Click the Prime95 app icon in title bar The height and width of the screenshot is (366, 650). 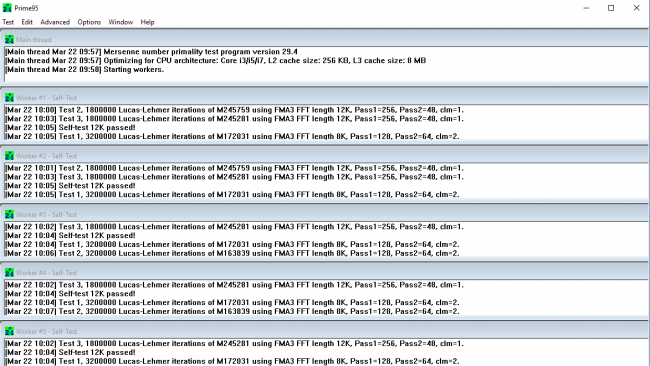(7, 8)
